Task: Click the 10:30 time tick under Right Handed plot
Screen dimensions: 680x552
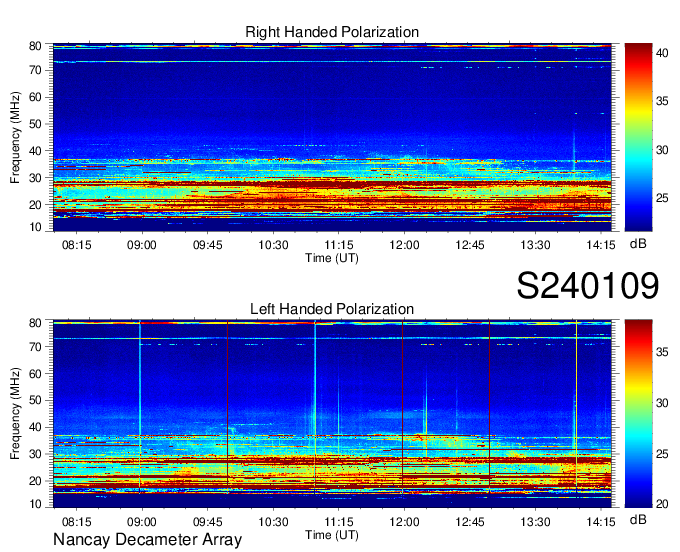Action: point(273,245)
